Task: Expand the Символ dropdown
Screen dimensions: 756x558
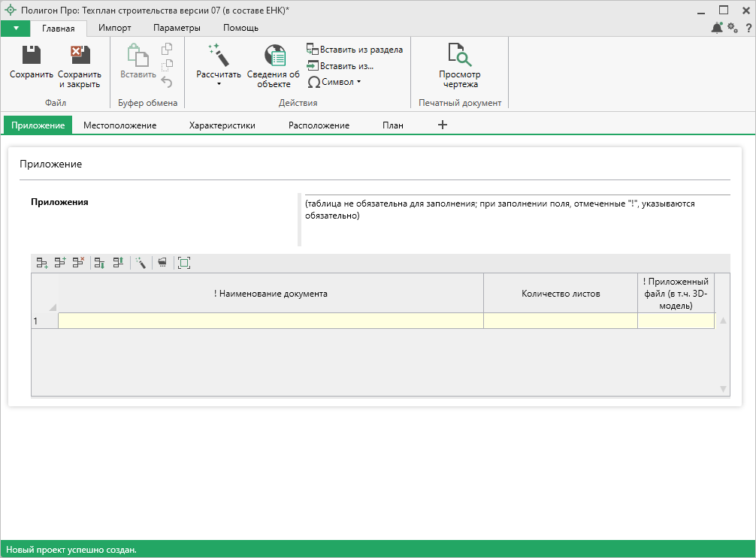Action: [359, 82]
